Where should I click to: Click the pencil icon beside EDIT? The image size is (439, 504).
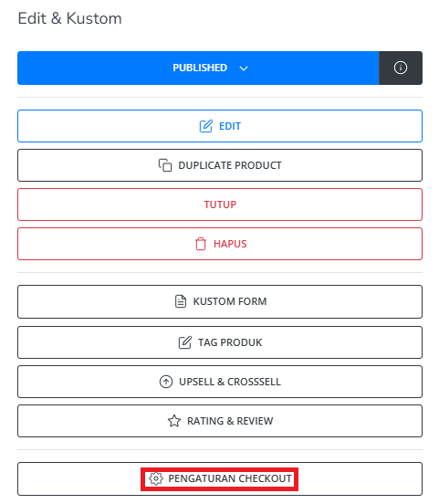[x=206, y=126]
